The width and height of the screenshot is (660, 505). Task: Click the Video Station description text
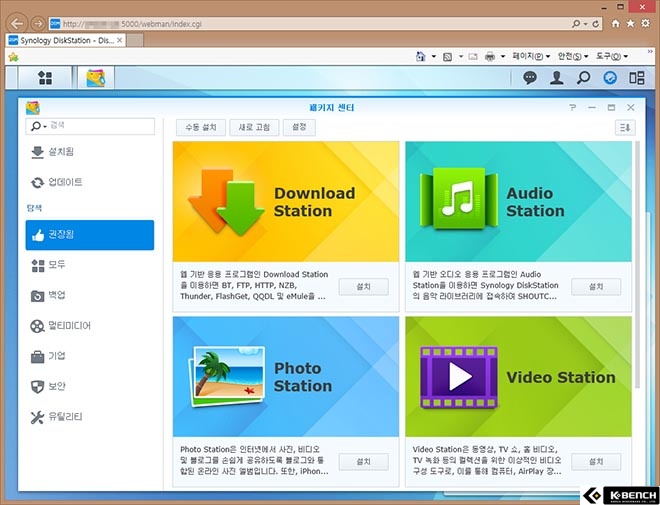click(x=487, y=460)
